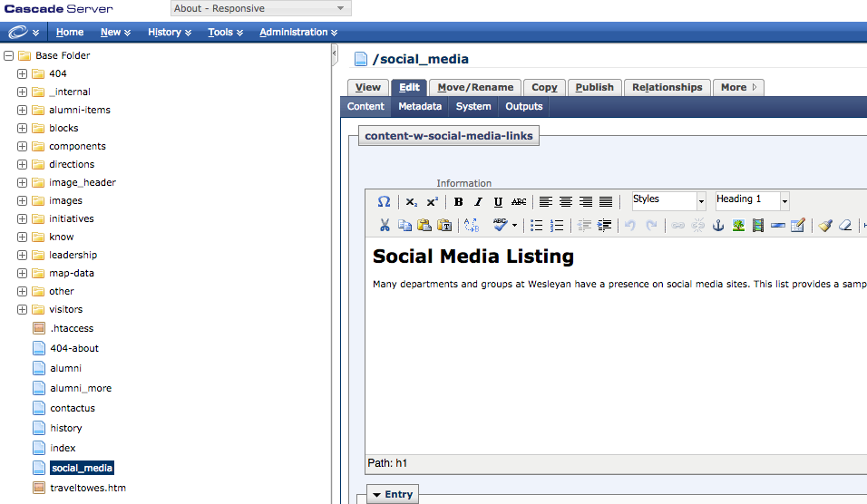Open the History menu
867x504 pixels.
170,32
